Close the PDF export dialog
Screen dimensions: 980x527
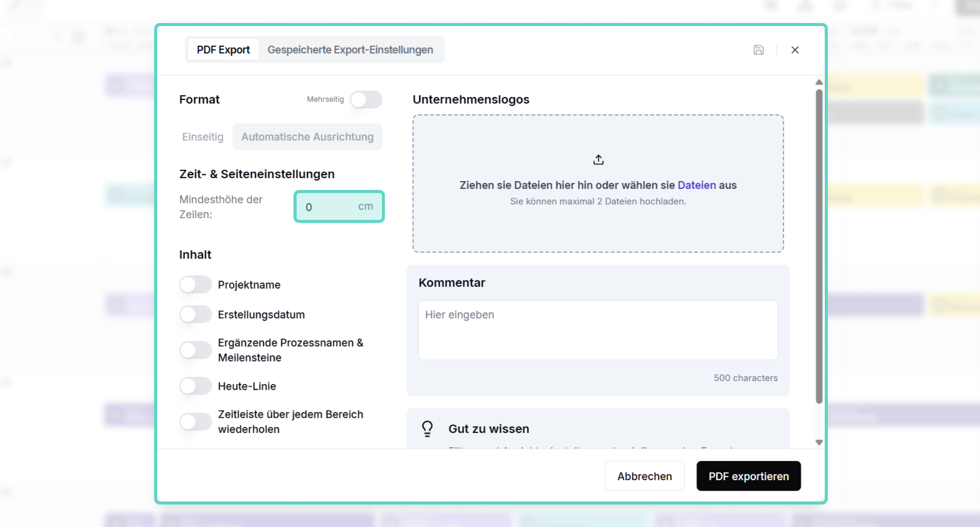coord(795,50)
